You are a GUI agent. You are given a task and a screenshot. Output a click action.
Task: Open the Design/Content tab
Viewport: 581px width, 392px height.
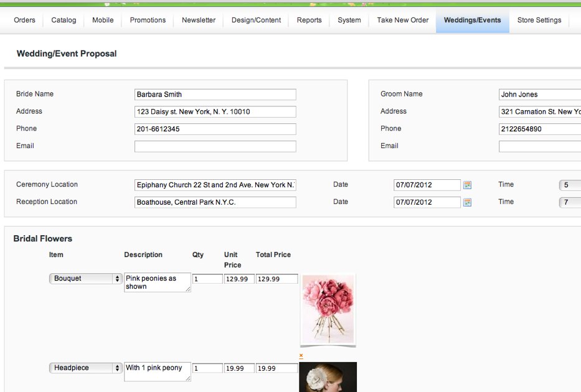256,20
